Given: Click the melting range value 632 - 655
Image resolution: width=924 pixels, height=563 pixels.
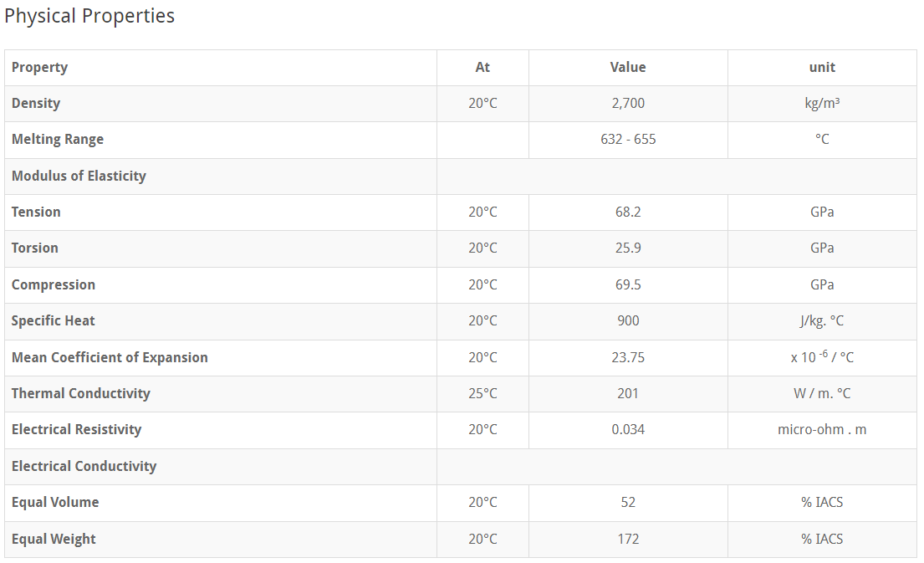Looking at the screenshot, I should [x=628, y=139].
